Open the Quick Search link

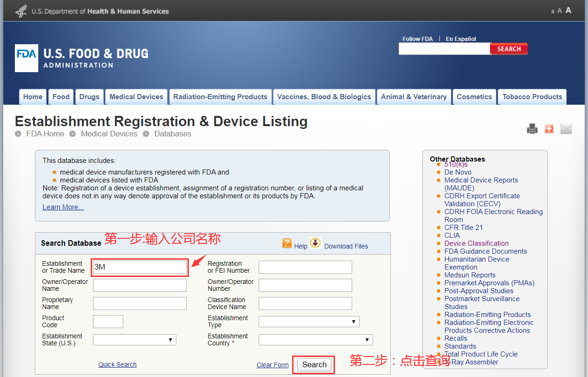[x=117, y=364]
